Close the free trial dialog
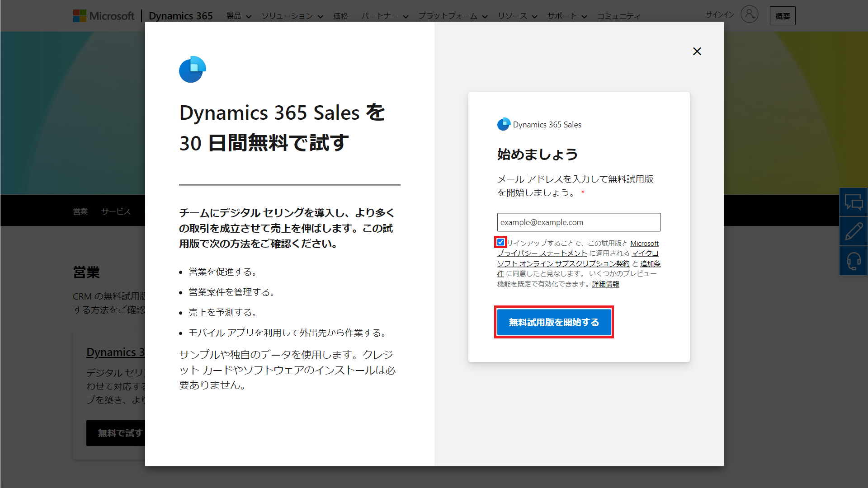Image resolution: width=868 pixels, height=488 pixels. pos(697,52)
